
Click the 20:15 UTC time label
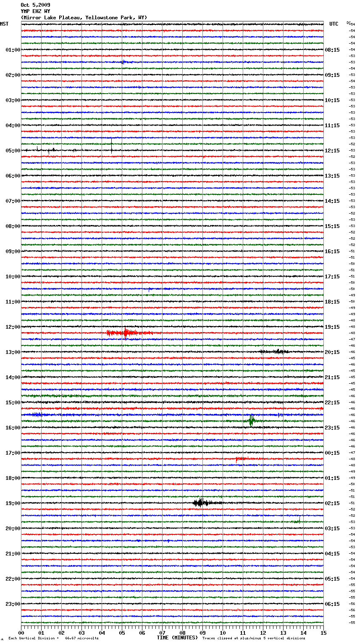point(332,352)
